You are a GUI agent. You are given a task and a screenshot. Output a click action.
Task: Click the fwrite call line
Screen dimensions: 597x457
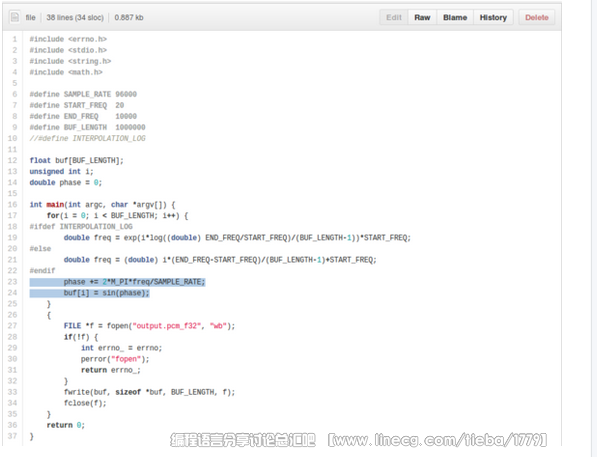(x=149, y=392)
